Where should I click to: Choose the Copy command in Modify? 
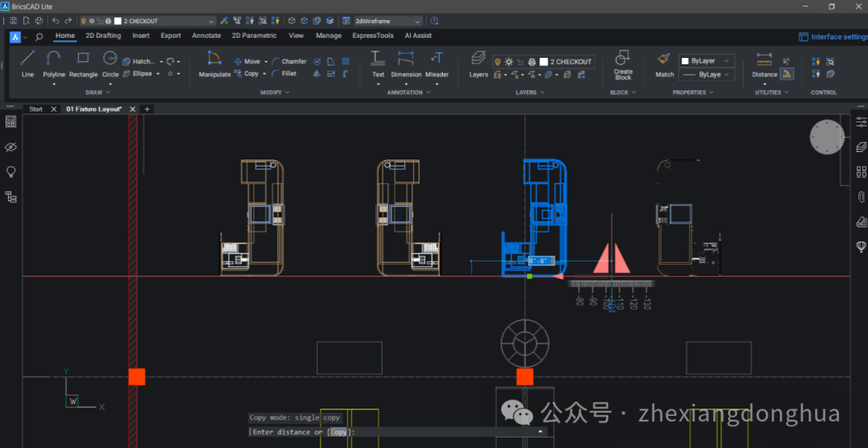247,73
